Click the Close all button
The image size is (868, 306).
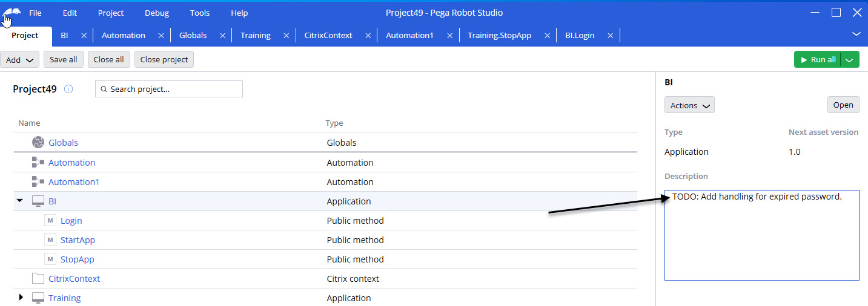coord(109,59)
